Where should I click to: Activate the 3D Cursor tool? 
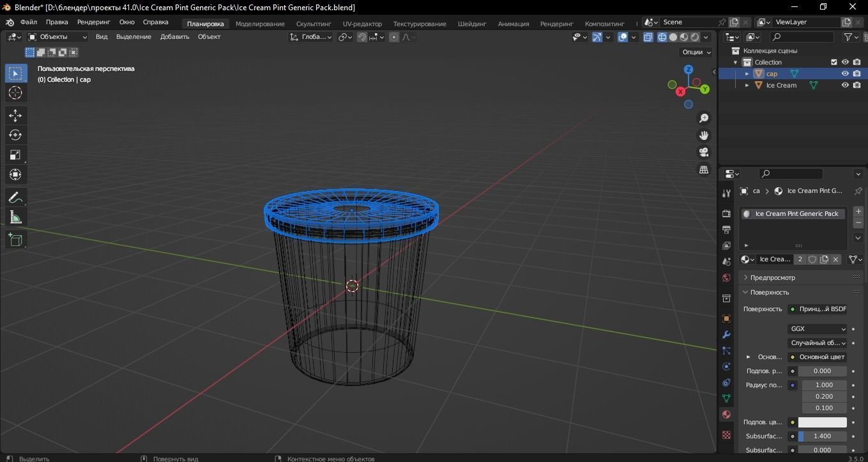tap(15, 93)
